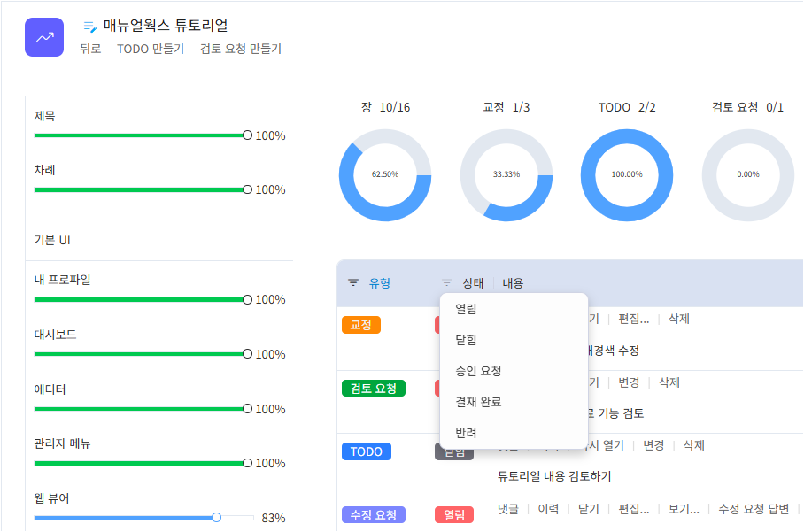This screenshot has height=532, width=804.
Task: Choose 결재 완료 in the status menu
Action: point(478,402)
